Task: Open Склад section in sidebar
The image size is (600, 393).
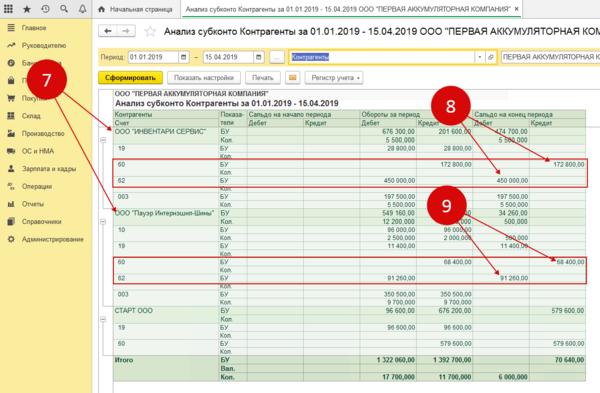Action: [31, 116]
